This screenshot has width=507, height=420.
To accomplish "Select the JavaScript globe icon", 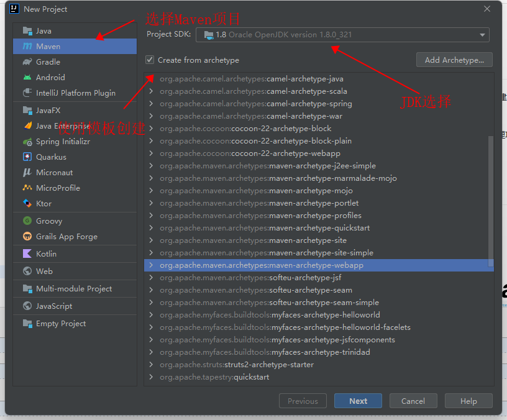I will pos(27,306).
